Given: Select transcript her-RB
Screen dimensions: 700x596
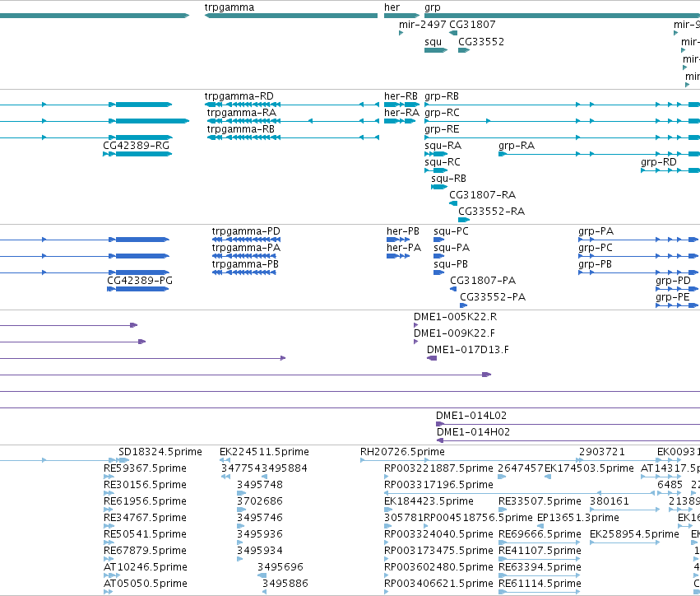Looking at the screenshot, I should pyautogui.click(x=401, y=96).
